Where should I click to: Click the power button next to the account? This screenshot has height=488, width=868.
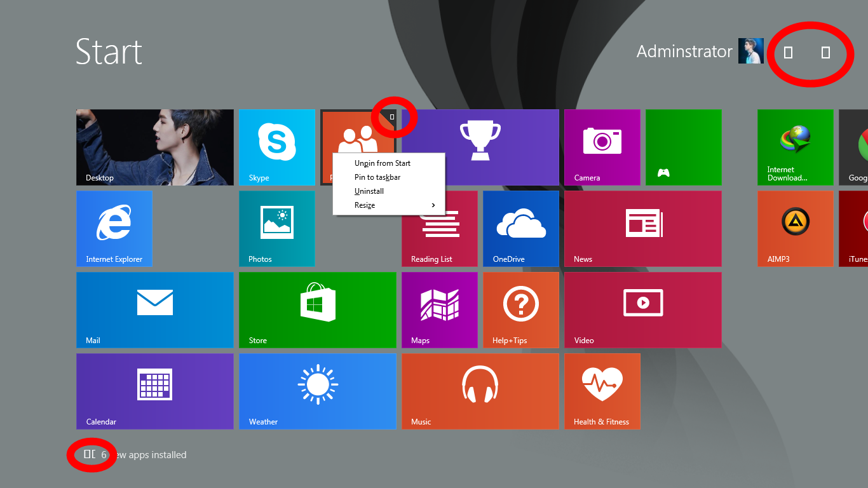(x=788, y=53)
